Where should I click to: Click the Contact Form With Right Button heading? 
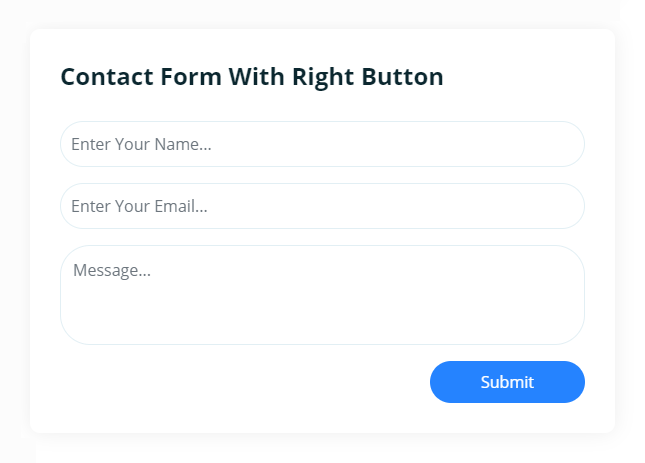[252, 77]
